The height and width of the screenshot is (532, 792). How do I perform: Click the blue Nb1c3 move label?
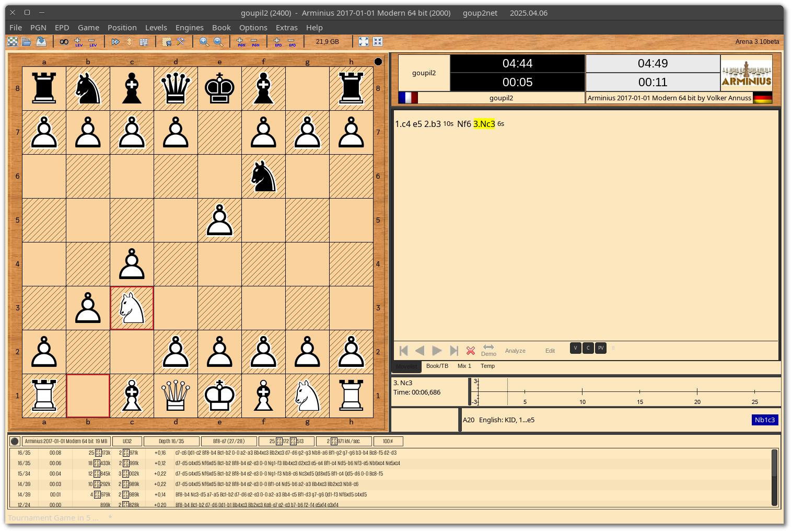(x=765, y=420)
